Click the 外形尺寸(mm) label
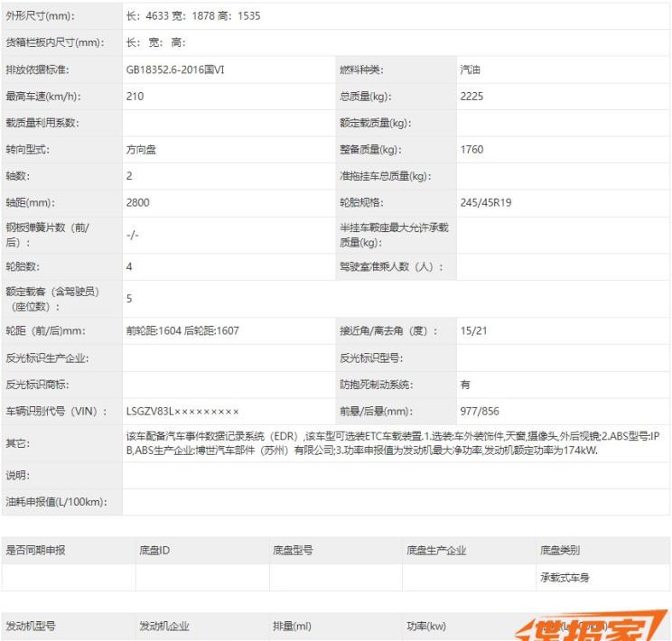The width and height of the screenshot is (672, 641). click(x=40, y=16)
